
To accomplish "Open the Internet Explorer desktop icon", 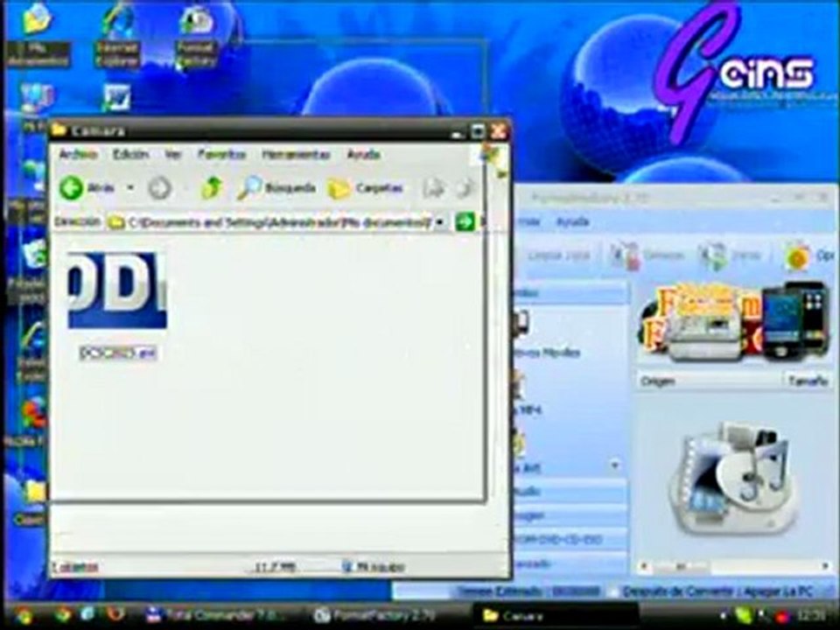I will [117, 37].
